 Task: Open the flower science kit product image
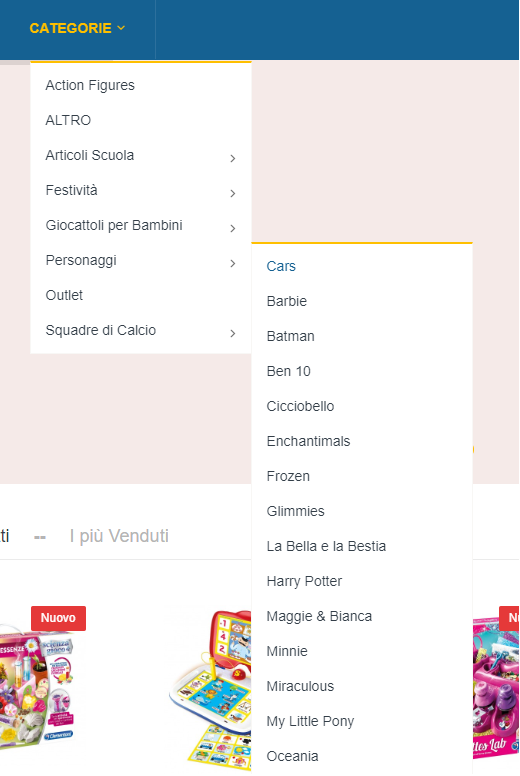(x=35, y=688)
